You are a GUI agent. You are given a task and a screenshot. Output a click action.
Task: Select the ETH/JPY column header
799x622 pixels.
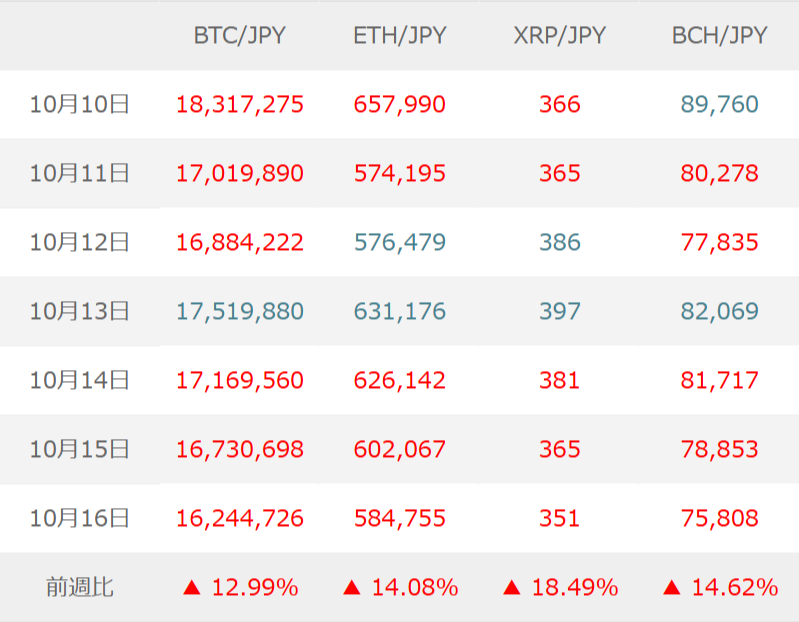pos(400,36)
